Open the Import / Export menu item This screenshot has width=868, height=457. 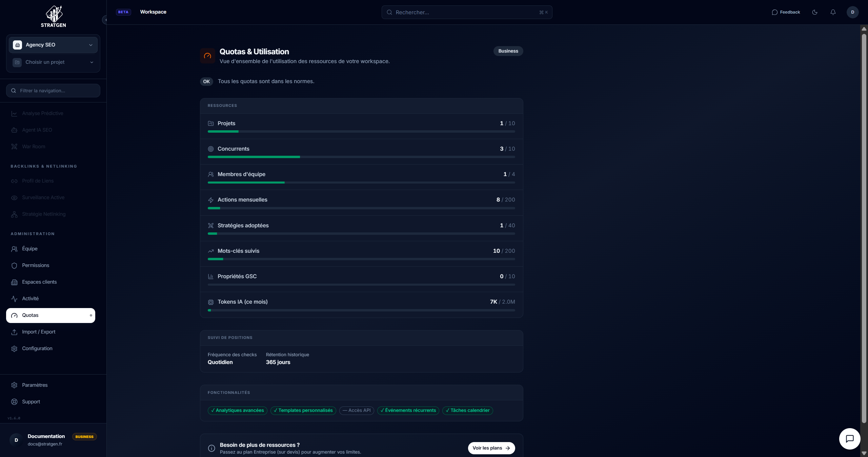pyautogui.click(x=39, y=332)
